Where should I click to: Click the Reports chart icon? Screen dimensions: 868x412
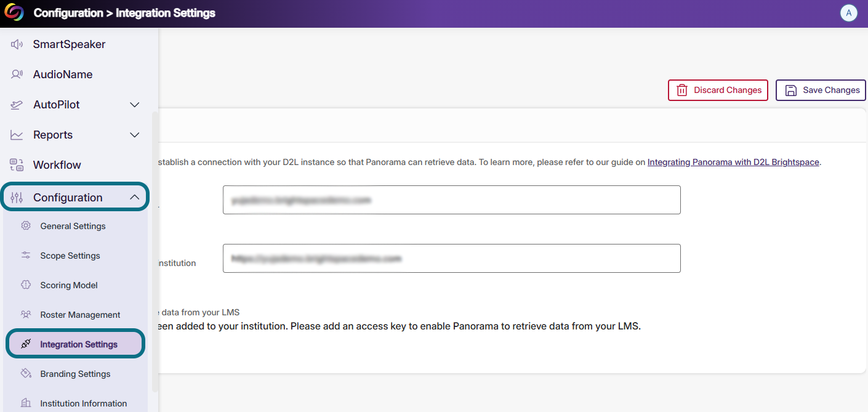coord(17,135)
